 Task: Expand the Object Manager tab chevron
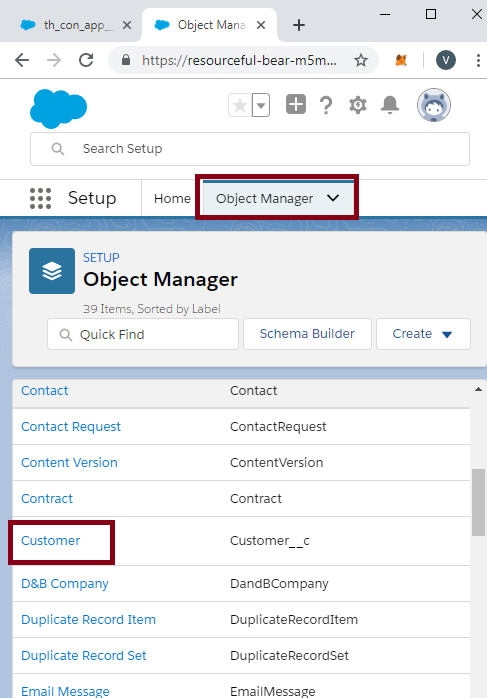(333, 198)
